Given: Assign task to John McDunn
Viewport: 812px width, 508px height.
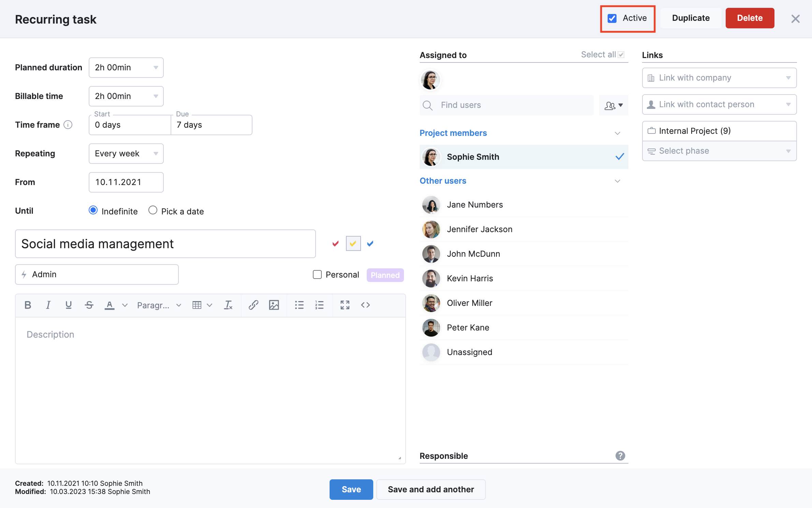Looking at the screenshot, I should [524, 254].
